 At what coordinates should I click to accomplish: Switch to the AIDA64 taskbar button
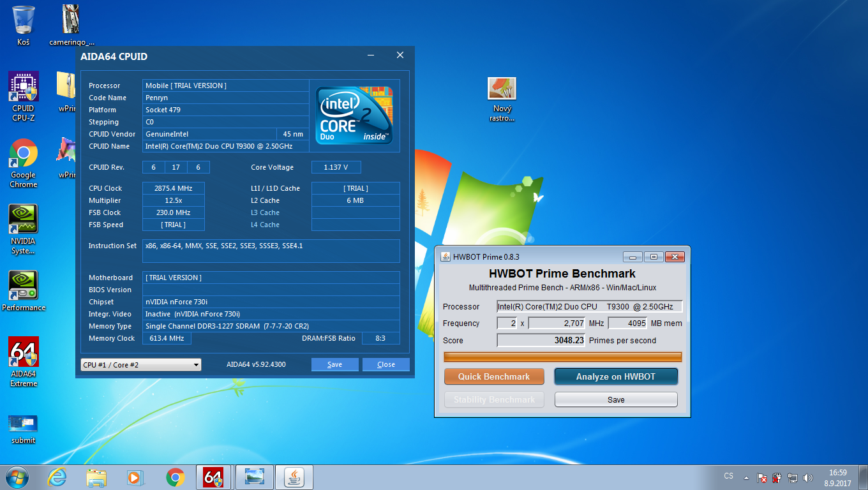coord(214,477)
